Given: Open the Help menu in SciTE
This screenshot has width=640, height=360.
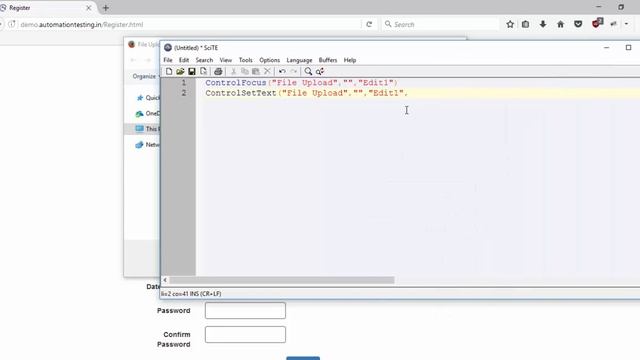Looking at the screenshot, I should pos(350,60).
